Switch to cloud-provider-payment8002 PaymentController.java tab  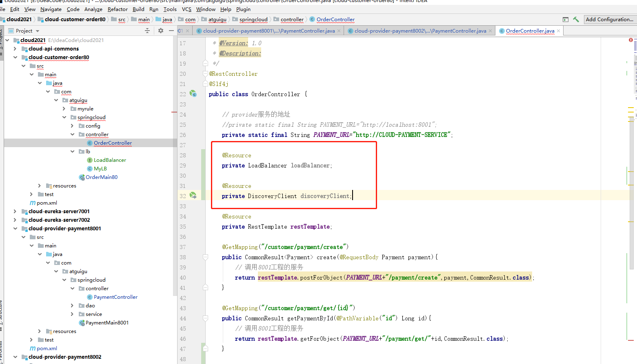pos(420,31)
